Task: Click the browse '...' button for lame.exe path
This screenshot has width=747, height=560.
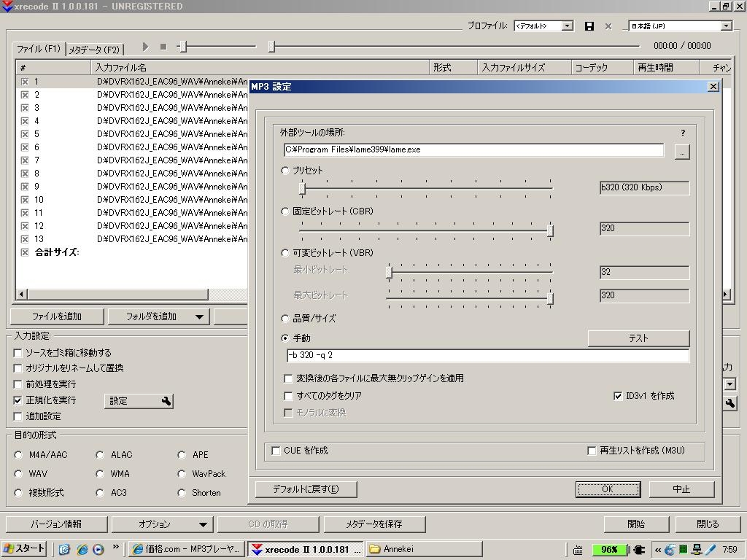Action: coord(682,152)
